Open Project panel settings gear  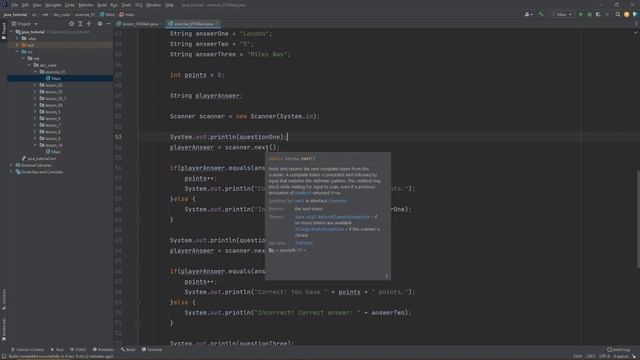(x=100, y=24)
